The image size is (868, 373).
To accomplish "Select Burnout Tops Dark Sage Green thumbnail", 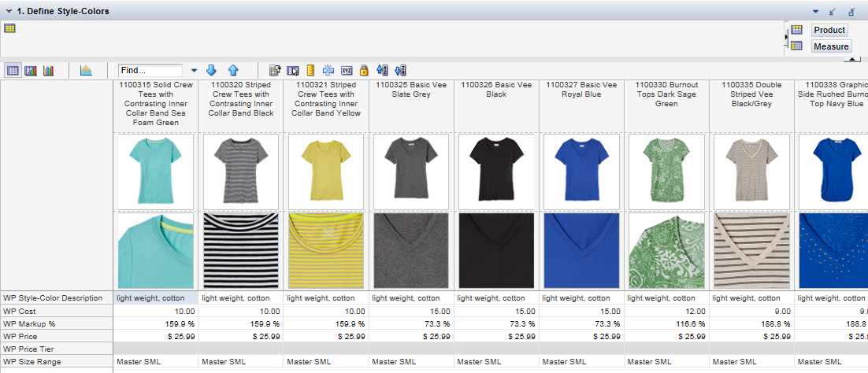I will tap(666, 172).
